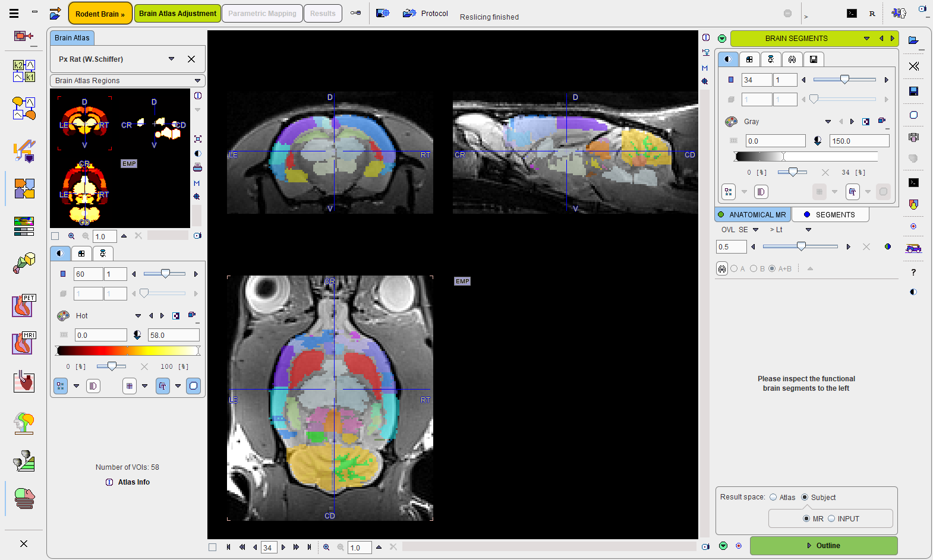Select the SEGMENTS tab
Screen dimensions: 933x560
(x=830, y=214)
